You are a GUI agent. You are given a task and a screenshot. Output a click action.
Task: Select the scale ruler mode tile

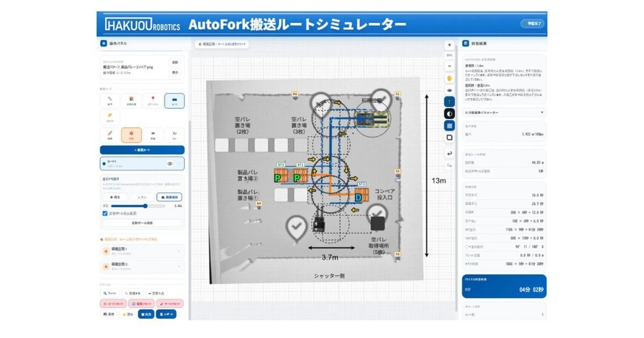tap(109, 101)
